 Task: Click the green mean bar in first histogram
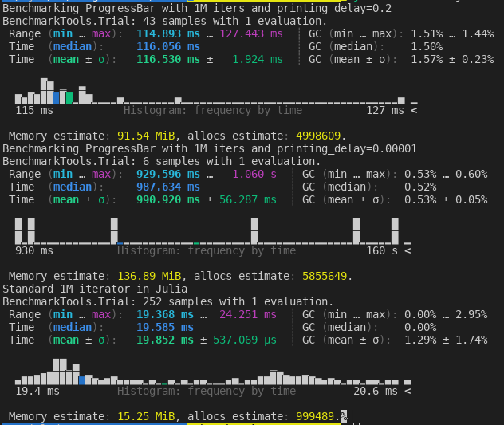coord(69,98)
